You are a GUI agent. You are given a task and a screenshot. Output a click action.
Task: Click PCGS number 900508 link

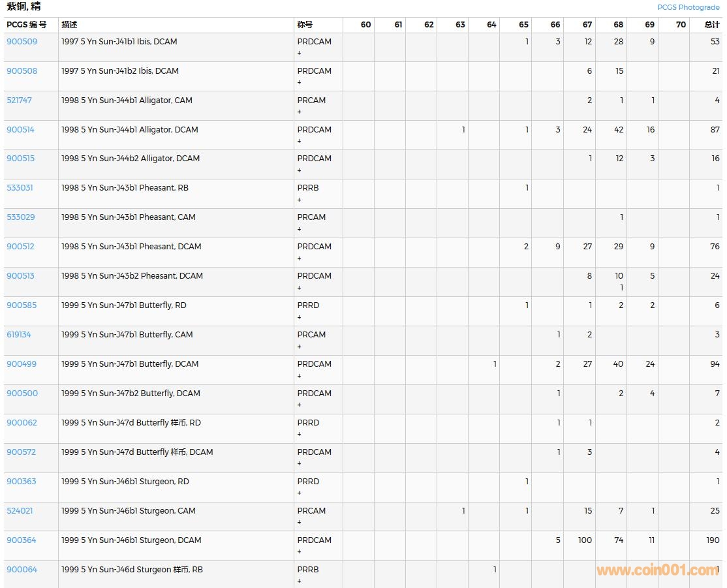coord(22,71)
